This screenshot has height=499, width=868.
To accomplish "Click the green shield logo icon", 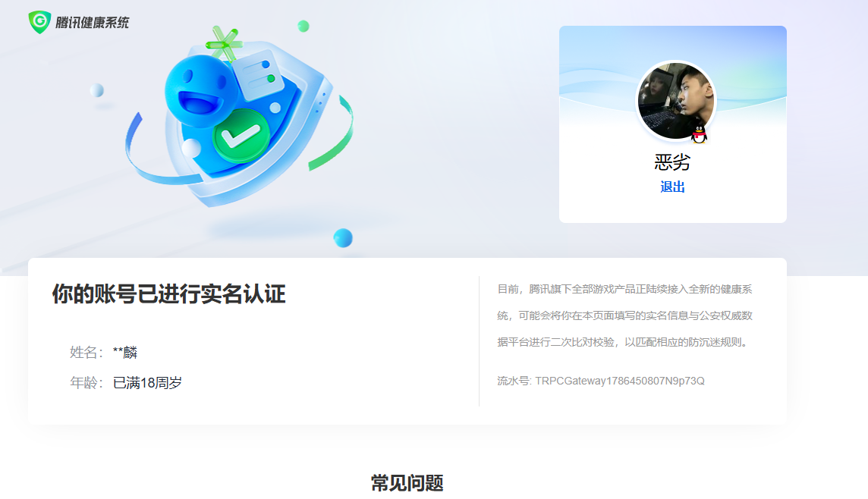I will click(x=40, y=22).
